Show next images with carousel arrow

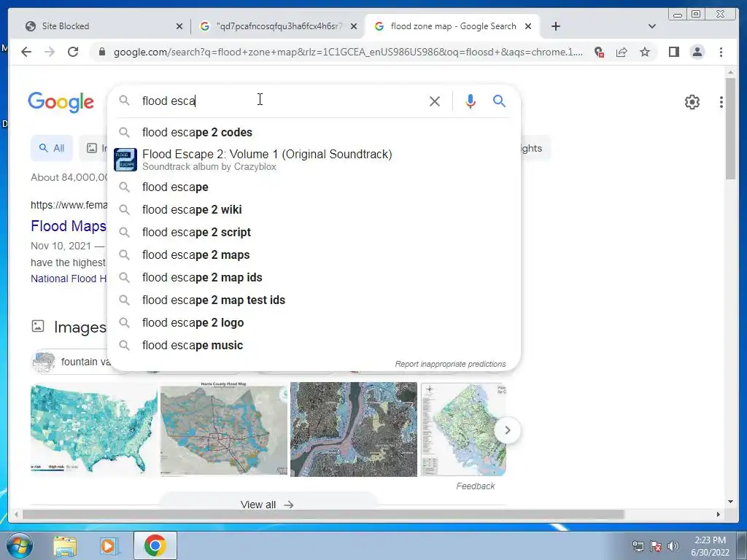[x=508, y=430]
